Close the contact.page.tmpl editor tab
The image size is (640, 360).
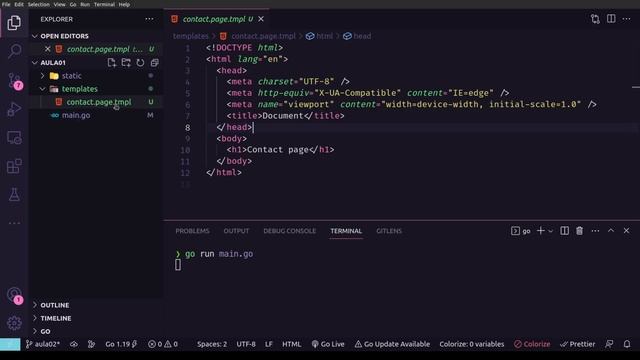[x=261, y=19]
